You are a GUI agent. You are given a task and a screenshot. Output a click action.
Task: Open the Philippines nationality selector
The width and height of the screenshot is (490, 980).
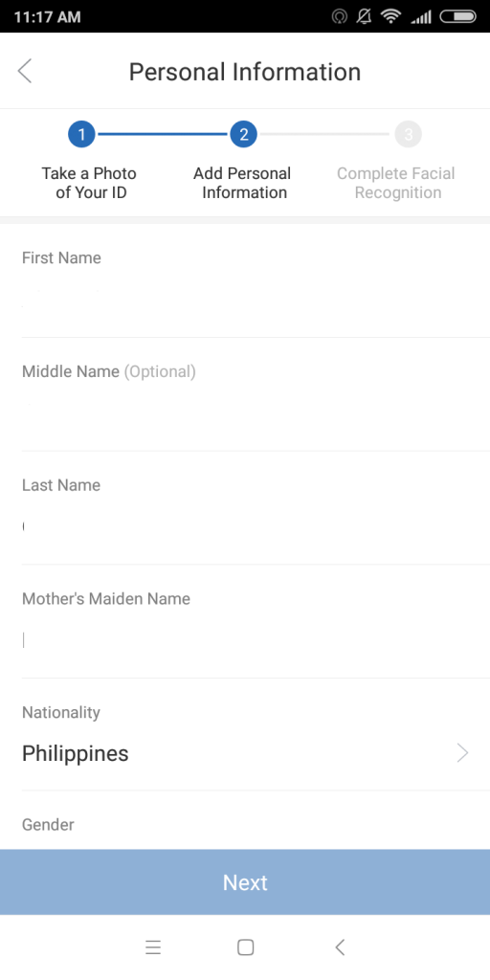click(x=245, y=735)
